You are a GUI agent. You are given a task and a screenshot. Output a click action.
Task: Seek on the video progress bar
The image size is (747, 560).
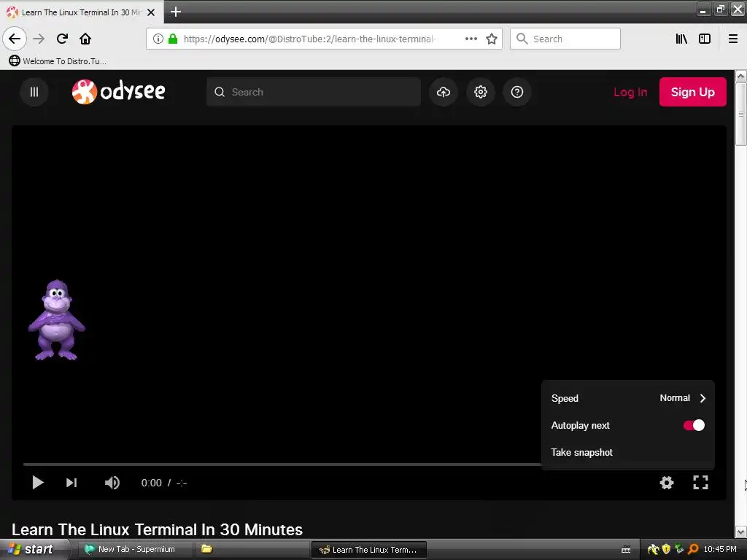tap(282, 464)
